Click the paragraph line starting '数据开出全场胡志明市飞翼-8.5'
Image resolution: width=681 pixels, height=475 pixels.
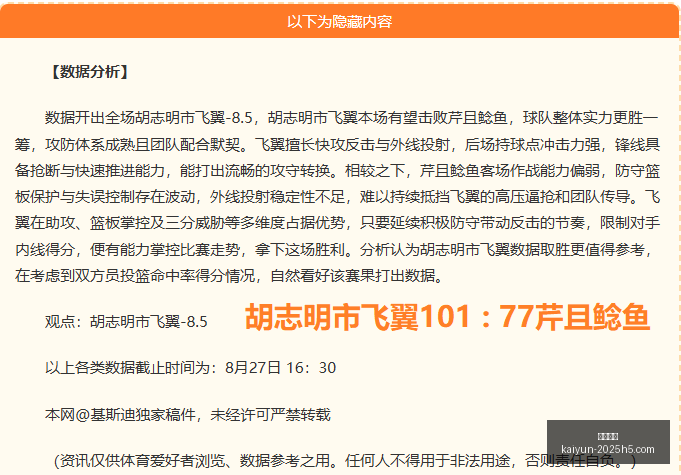click(352, 118)
